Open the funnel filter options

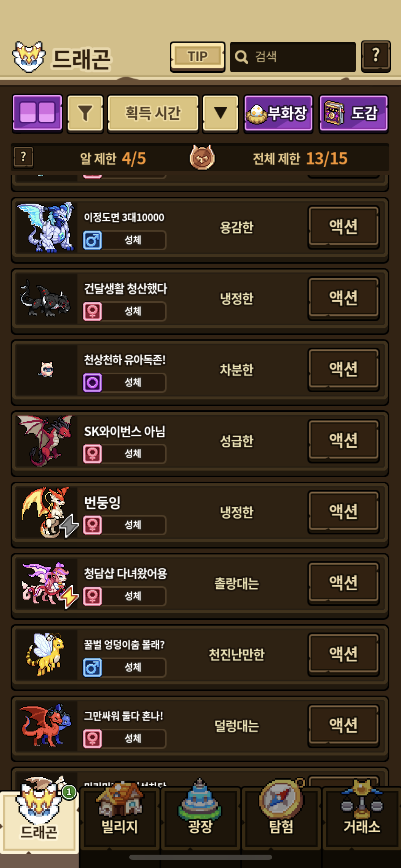click(x=85, y=113)
